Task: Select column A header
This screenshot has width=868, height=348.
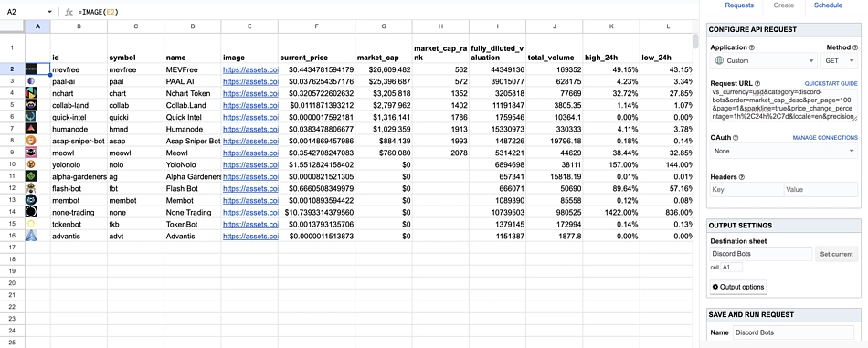Action: tap(37, 26)
